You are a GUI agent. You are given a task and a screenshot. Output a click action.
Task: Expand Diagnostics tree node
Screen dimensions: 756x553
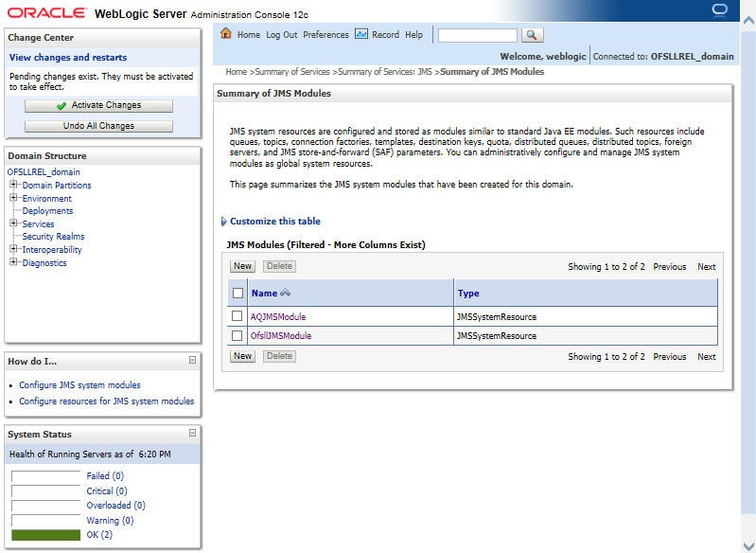(13, 261)
